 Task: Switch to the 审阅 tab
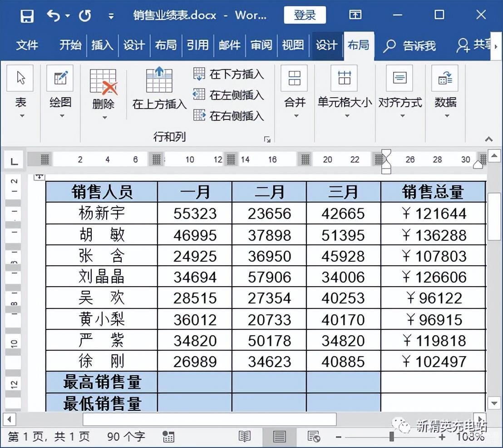point(261,45)
